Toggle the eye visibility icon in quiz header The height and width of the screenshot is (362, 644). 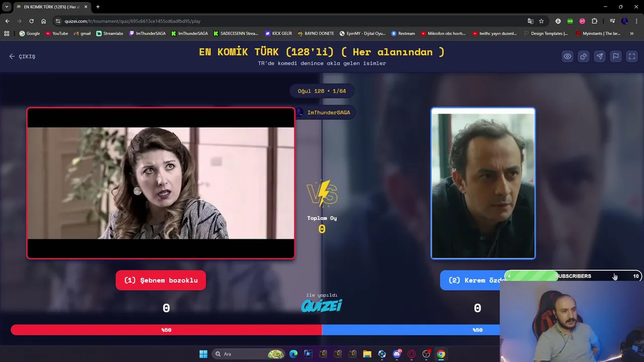[x=568, y=56]
